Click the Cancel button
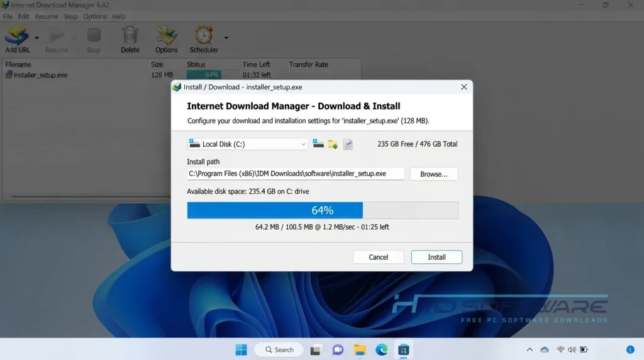644x360 pixels. click(x=378, y=257)
